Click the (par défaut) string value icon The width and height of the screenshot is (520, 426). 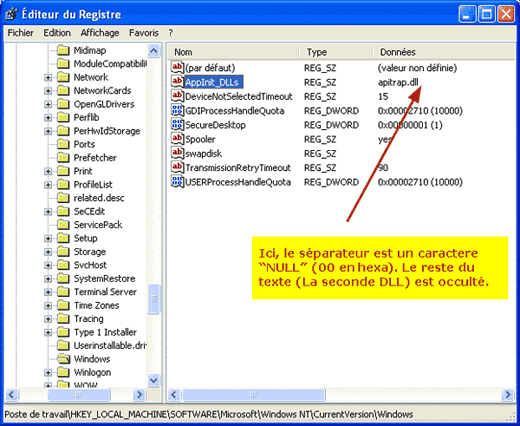[x=177, y=68]
